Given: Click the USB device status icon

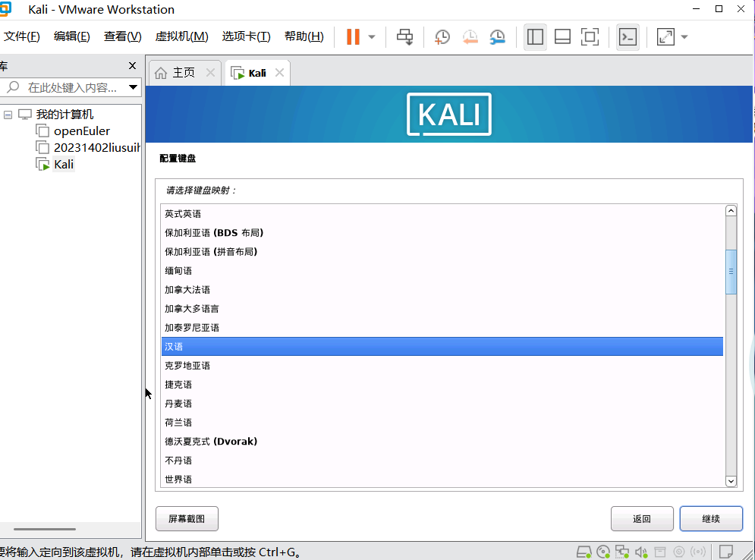Looking at the screenshot, I should [679, 552].
